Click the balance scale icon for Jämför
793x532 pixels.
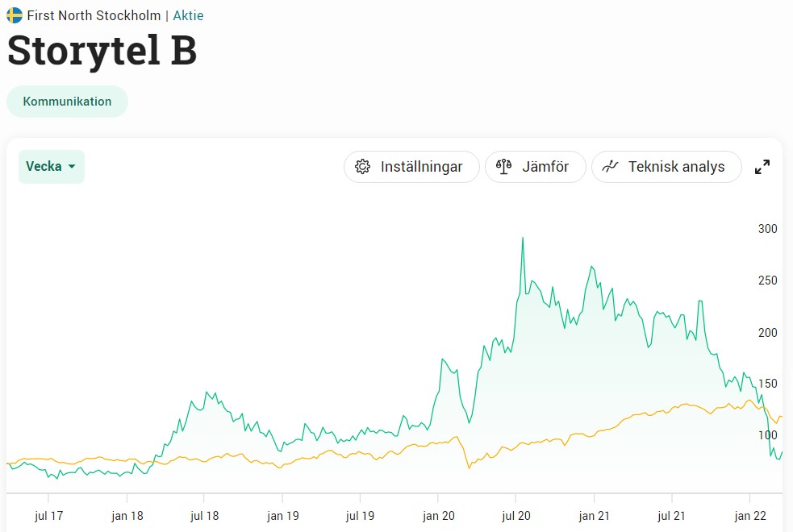[504, 167]
